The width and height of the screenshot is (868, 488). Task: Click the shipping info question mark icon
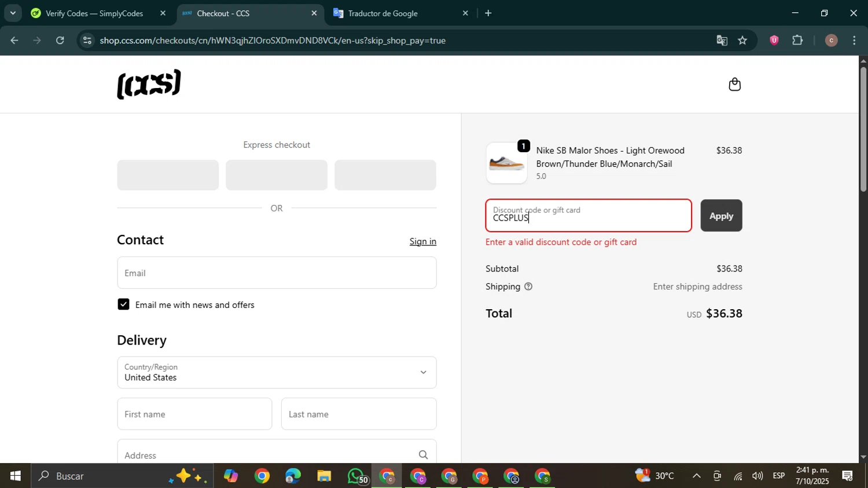click(528, 287)
